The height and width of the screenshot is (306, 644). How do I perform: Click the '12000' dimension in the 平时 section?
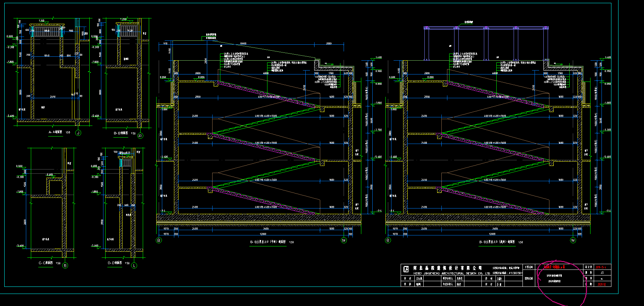pos(263,234)
